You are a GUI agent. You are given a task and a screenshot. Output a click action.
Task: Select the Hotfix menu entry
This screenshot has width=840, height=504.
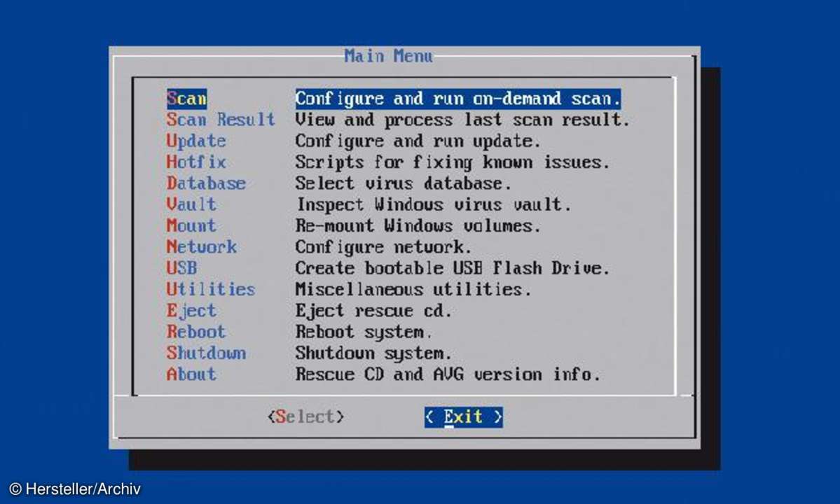[196, 162]
